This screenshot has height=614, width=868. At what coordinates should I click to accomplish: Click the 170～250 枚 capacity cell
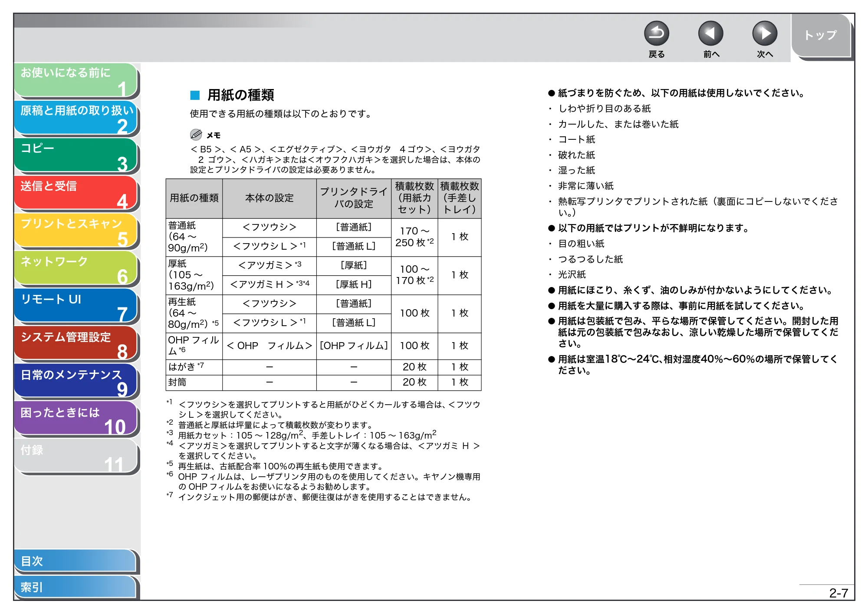click(x=414, y=237)
